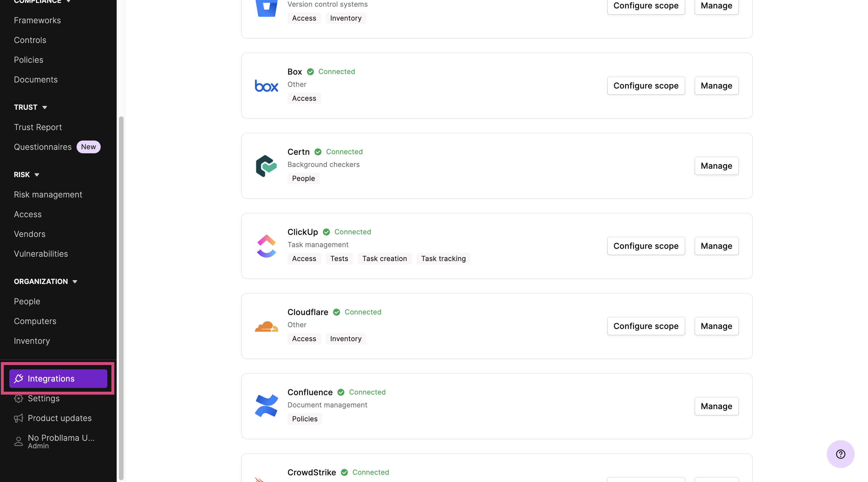Click ClickUp's Access tag
This screenshot has width=868, height=482.
click(x=304, y=259)
